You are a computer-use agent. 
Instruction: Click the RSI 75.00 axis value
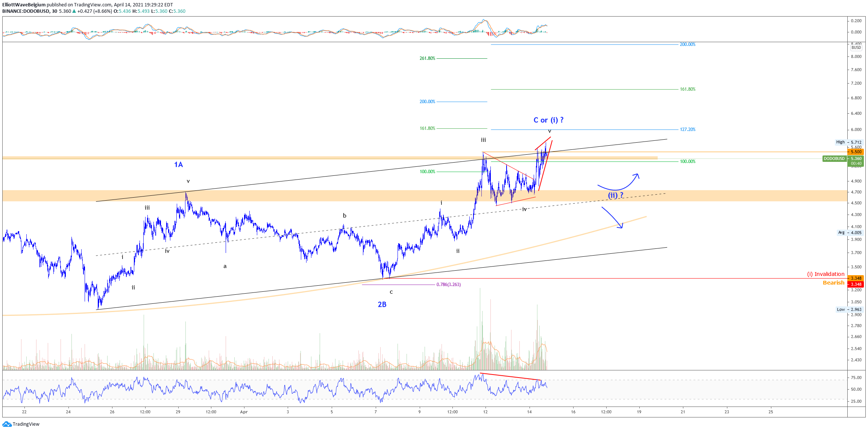[x=856, y=378]
